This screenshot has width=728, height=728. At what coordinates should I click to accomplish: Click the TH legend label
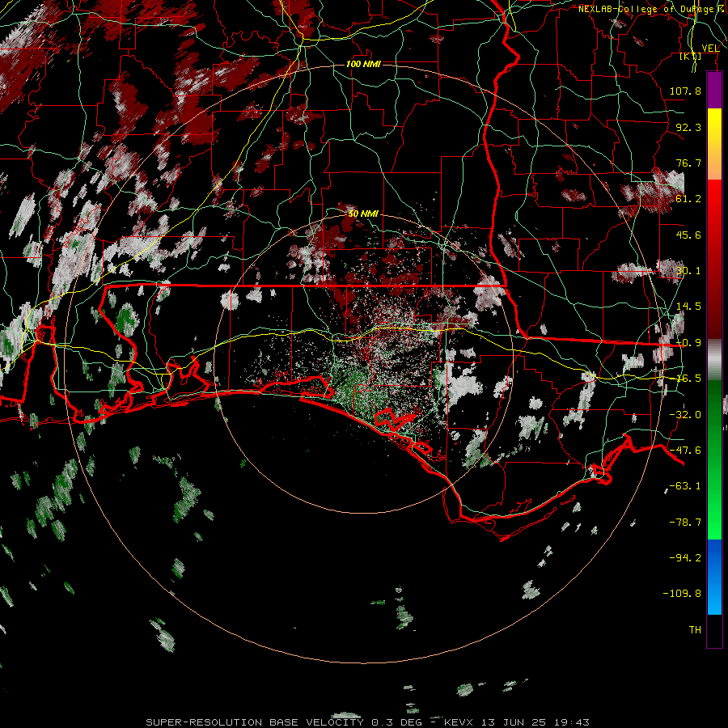pyautogui.click(x=695, y=630)
